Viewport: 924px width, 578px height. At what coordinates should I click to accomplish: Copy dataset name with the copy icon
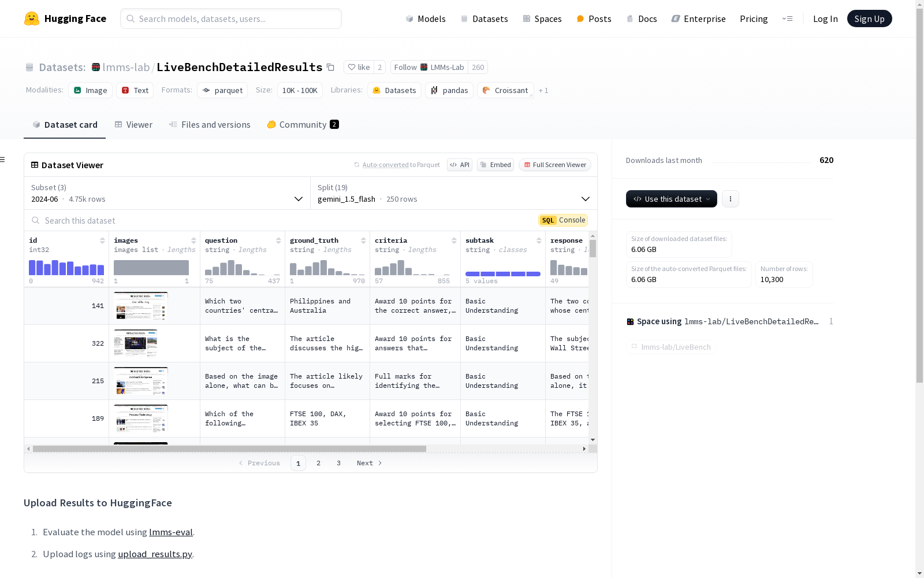tap(330, 67)
